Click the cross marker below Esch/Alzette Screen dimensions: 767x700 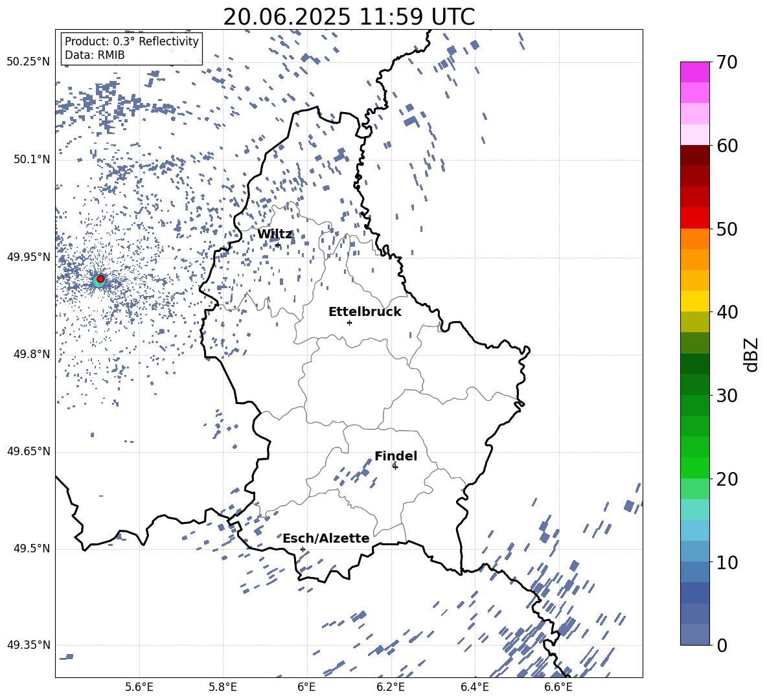pyautogui.click(x=303, y=549)
